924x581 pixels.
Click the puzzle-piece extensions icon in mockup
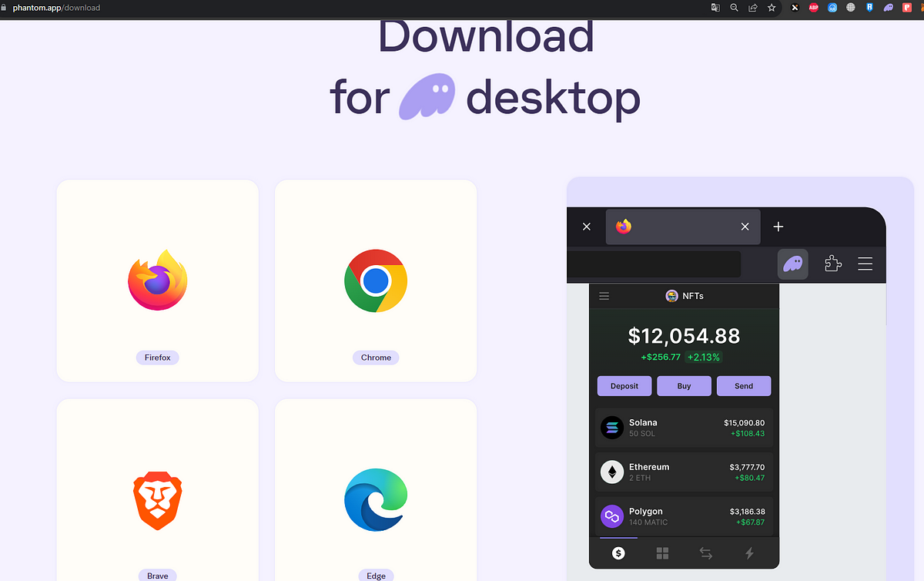pyautogui.click(x=832, y=264)
